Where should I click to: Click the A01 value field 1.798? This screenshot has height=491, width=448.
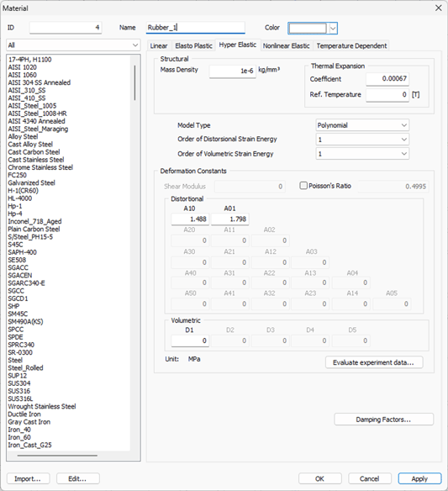click(229, 219)
